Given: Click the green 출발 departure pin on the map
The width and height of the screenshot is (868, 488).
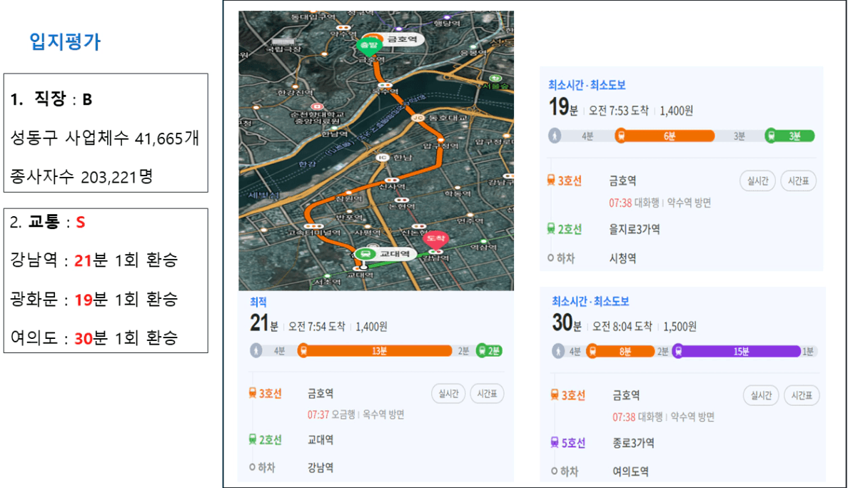Looking at the screenshot, I should pyautogui.click(x=370, y=46).
